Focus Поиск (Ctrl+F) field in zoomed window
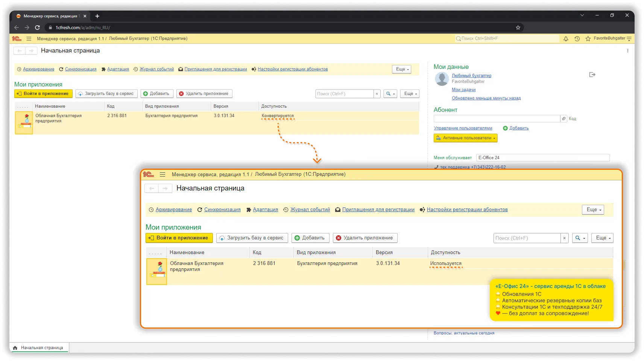 click(527, 238)
